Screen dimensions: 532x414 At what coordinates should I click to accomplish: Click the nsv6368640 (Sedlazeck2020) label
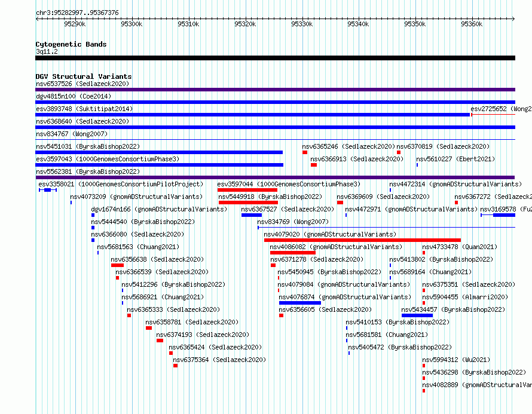point(82,121)
